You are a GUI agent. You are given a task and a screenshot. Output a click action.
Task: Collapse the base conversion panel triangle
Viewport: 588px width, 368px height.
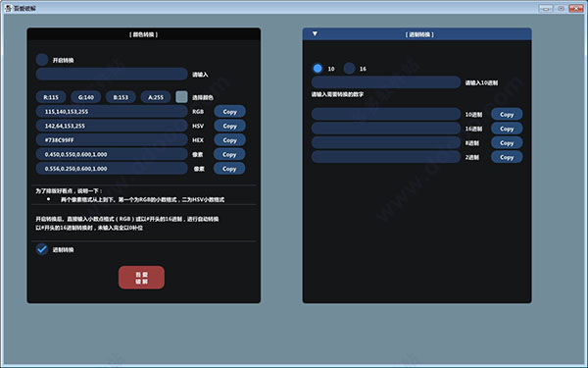click(315, 33)
